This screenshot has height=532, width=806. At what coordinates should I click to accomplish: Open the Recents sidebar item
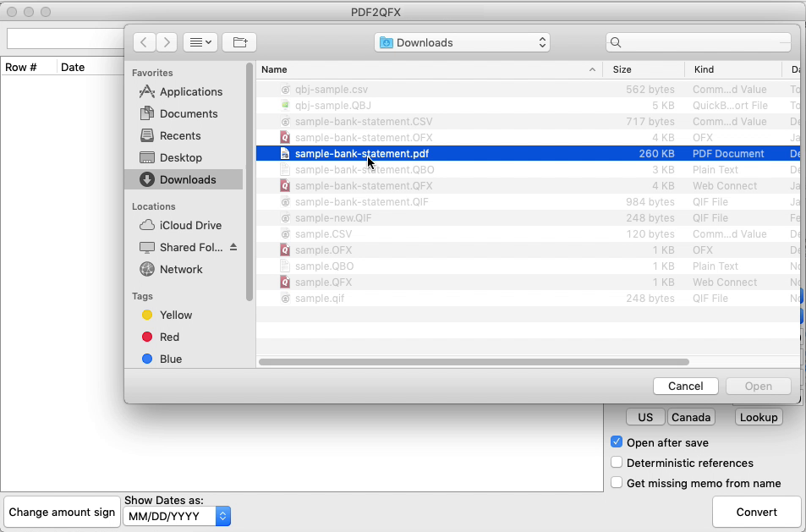click(x=180, y=135)
